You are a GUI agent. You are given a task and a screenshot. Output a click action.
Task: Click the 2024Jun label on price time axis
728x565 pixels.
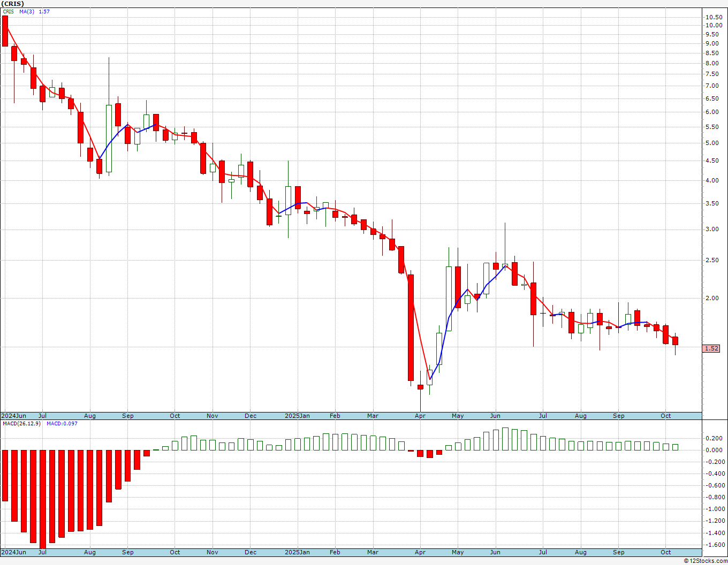point(13,416)
